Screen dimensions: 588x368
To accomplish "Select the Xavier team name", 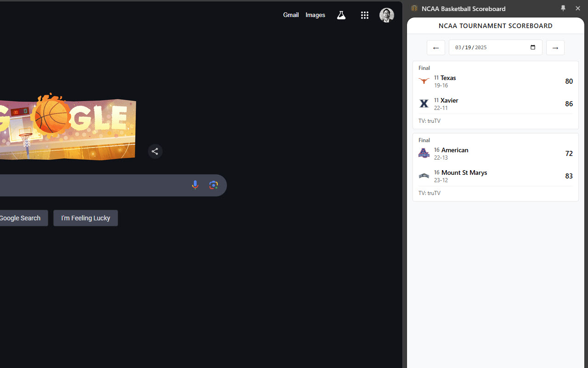I will [449, 100].
